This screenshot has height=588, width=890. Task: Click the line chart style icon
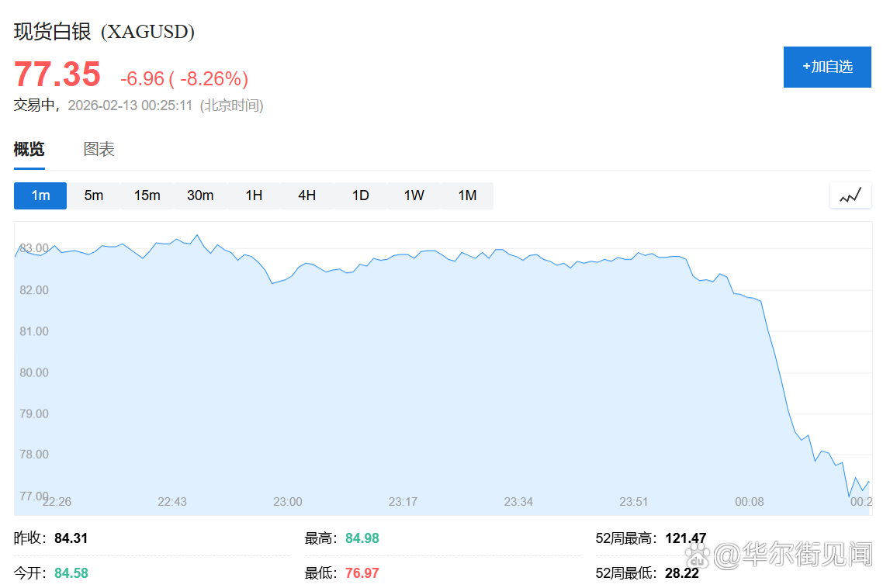(850, 195)
